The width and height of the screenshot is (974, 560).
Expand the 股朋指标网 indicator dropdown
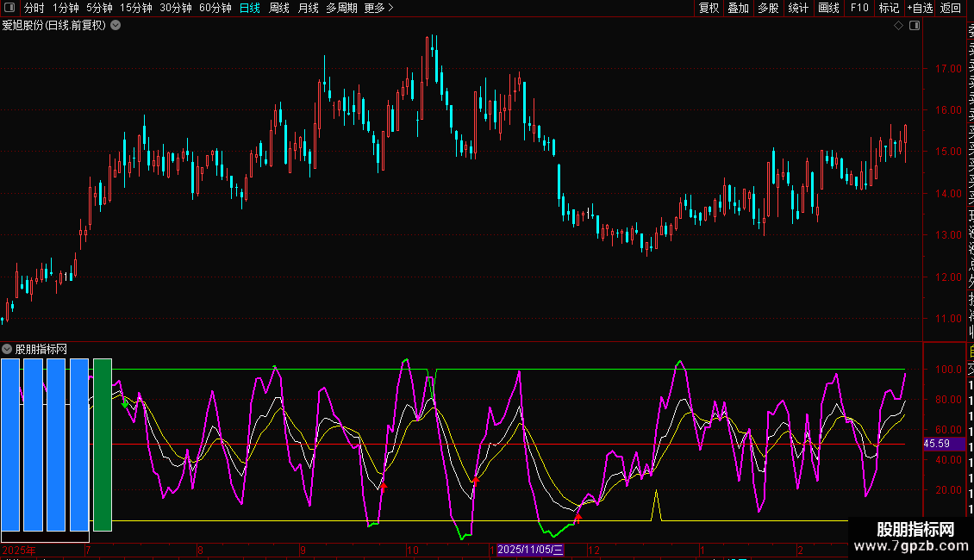pos(8,349)
